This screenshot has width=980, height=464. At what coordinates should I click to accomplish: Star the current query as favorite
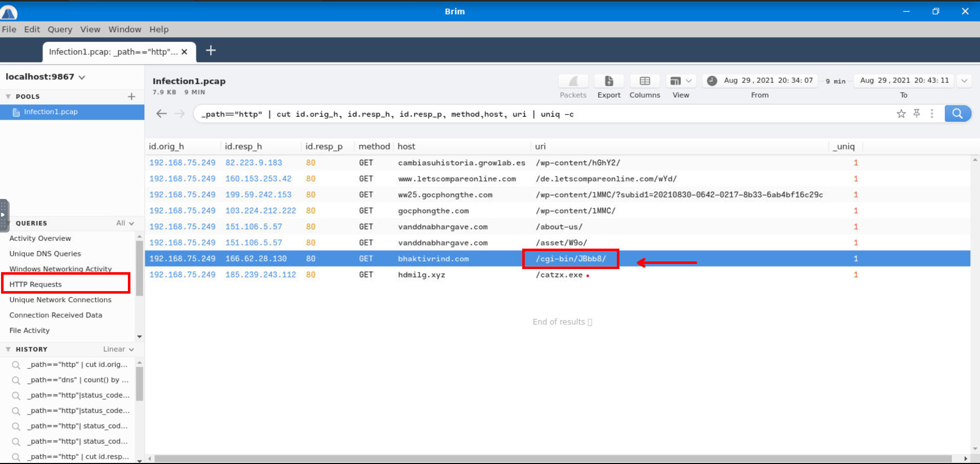(901, 114)
